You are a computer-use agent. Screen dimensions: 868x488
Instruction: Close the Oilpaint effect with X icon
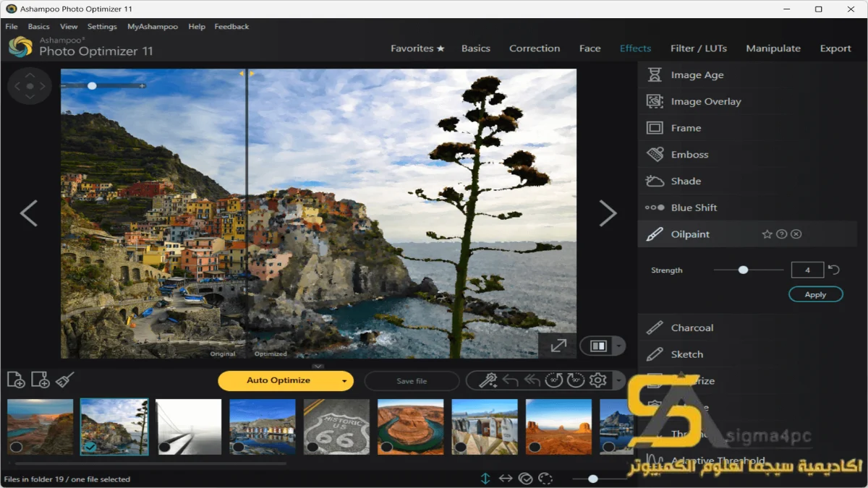[x=796, y=234]
